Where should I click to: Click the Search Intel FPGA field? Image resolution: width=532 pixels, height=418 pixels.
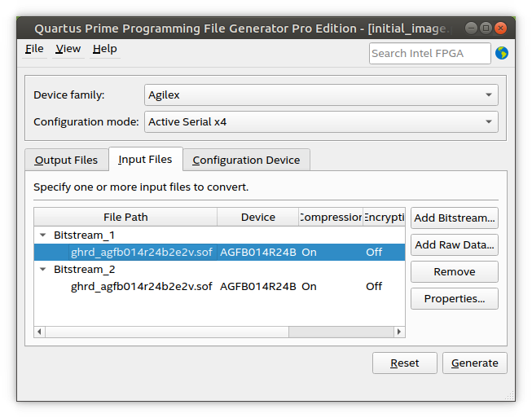point(429,53)
